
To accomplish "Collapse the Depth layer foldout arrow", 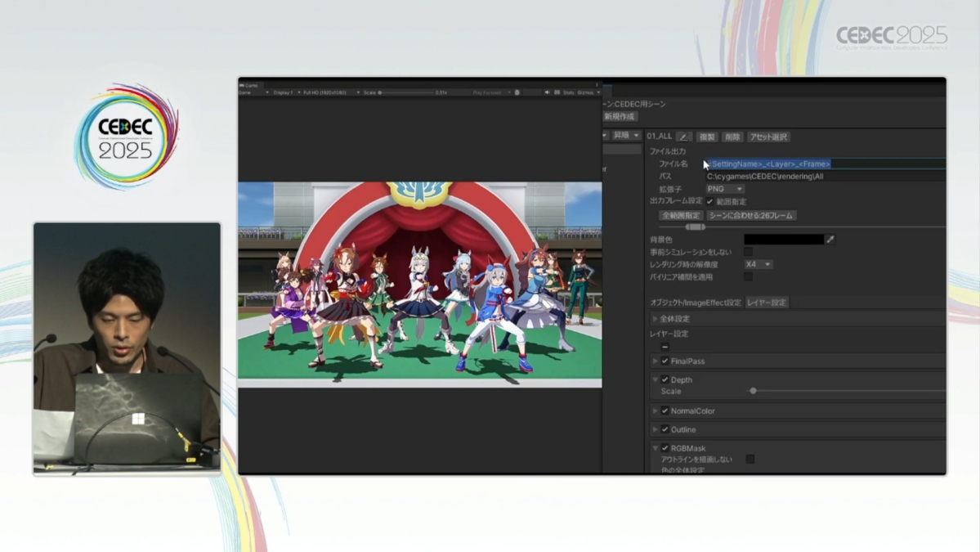I will 655,379.
